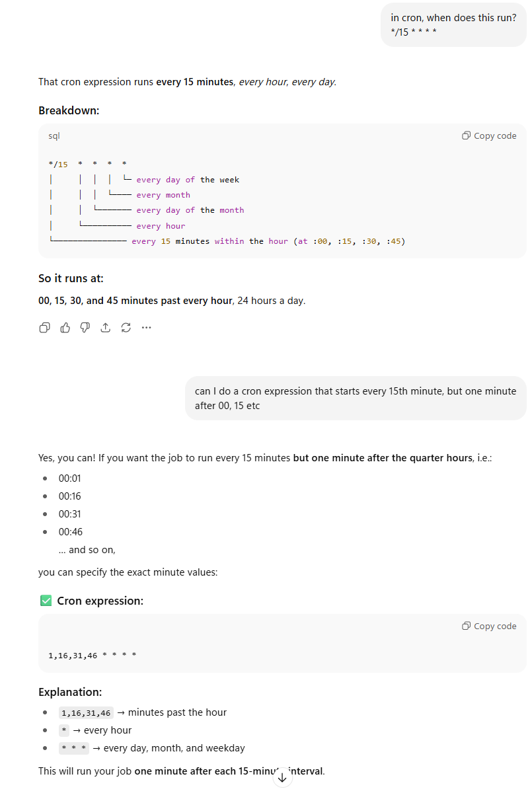Copy code from the sql breakdown block
Viewport: 532px width, 797px height.
point(489,135)
